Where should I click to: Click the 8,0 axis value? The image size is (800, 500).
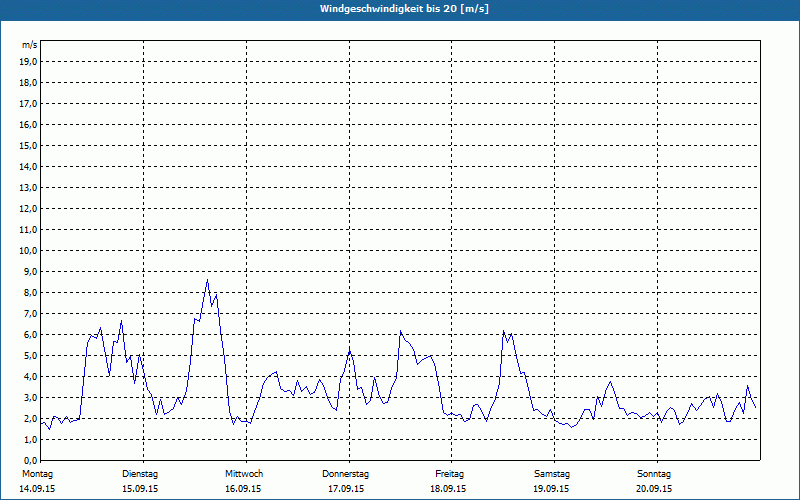click(30, 292)
